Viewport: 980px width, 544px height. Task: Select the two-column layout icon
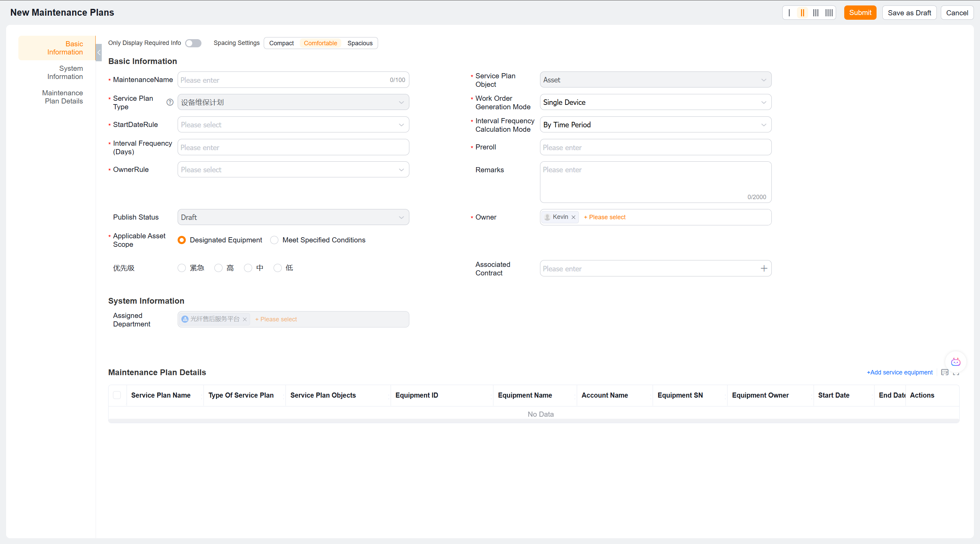point(802,13)
